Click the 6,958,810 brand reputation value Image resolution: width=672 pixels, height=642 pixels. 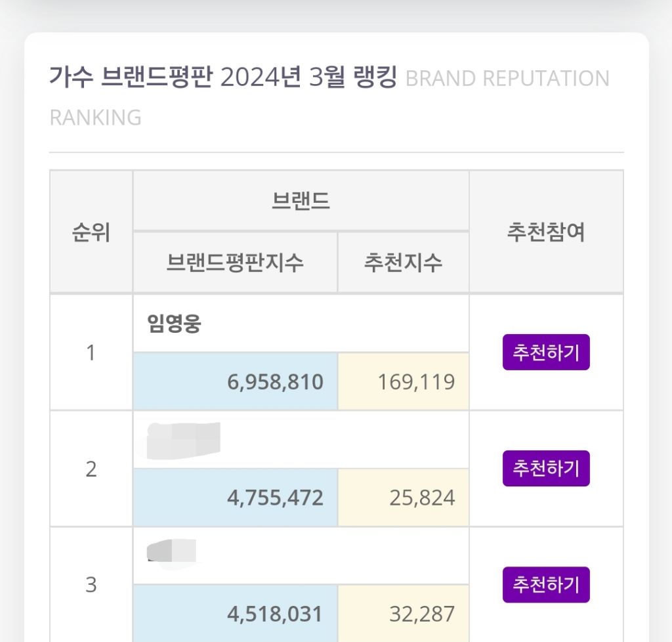(x=276, y=382)
